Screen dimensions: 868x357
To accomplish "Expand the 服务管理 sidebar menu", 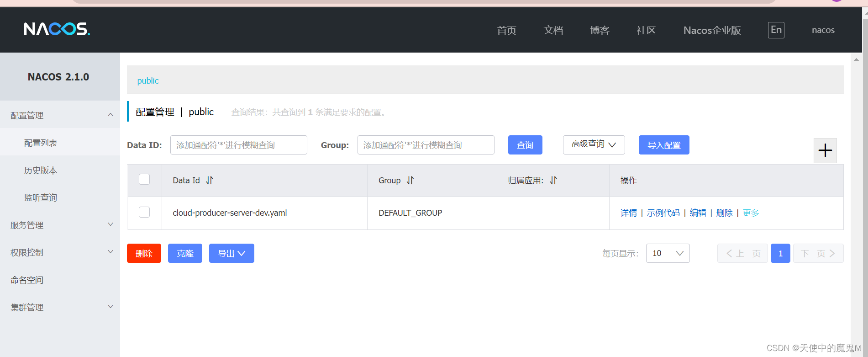I will [60, 225].
